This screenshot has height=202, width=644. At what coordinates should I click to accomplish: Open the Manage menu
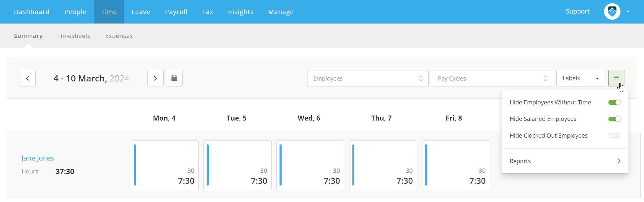[x=281, y=12]
